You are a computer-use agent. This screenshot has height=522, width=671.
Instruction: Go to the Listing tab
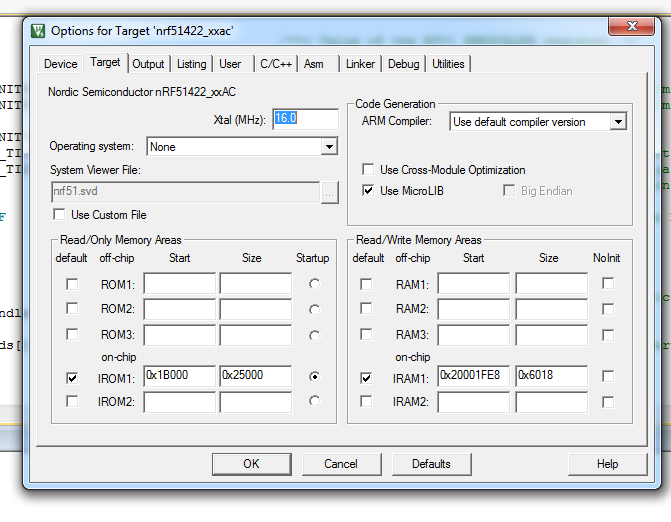click(191, 64)
